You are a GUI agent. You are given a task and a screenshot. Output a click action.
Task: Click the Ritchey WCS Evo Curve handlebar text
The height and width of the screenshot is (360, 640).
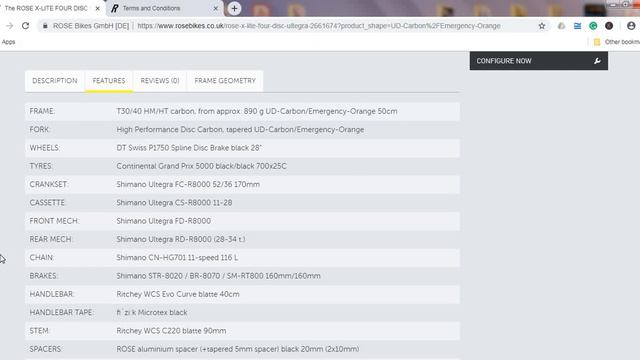(x=178, y=294)
